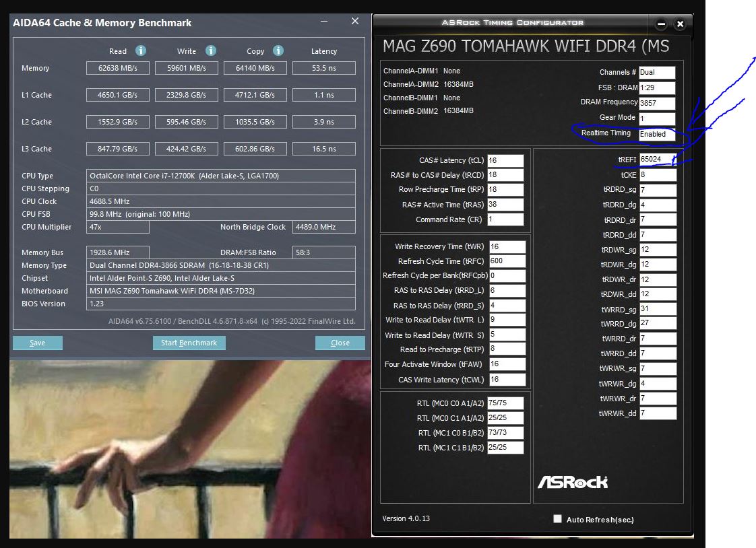
Task: Click the Row Precharge Time (tRP) field
Action: click(x=505, y=190)
